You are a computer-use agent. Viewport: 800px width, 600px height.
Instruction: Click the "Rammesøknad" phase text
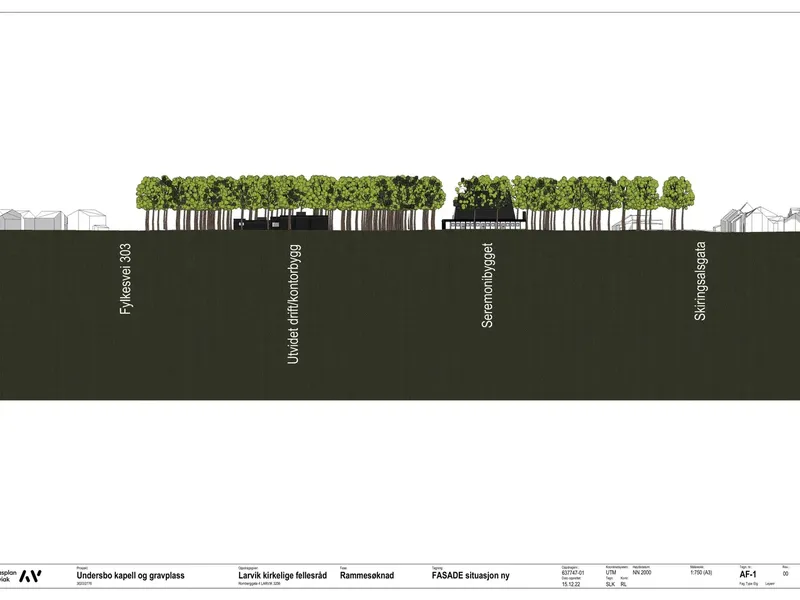tap(367, 575)
